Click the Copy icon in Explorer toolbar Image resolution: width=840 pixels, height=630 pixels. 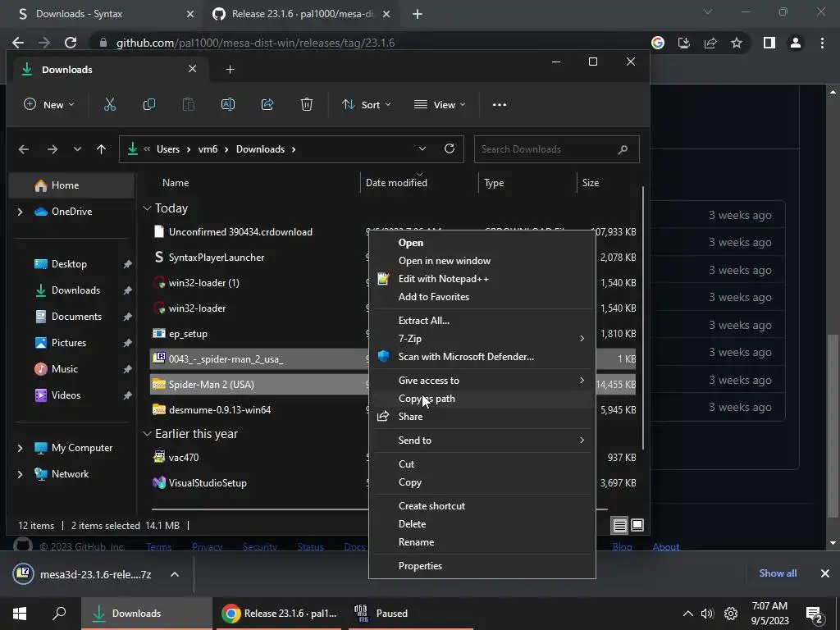149,104
